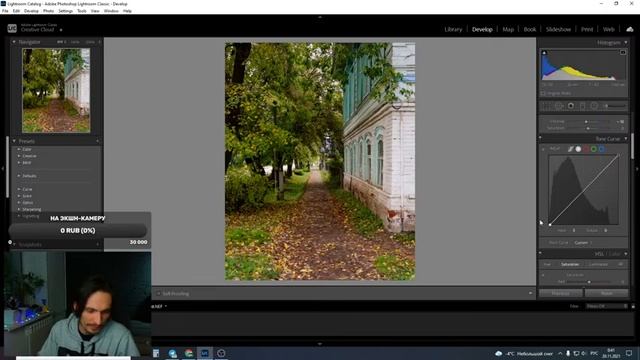The image size is (640, 360).
Task: Switch tone curve to parametric curve mode
Action: tap(571, 149)
